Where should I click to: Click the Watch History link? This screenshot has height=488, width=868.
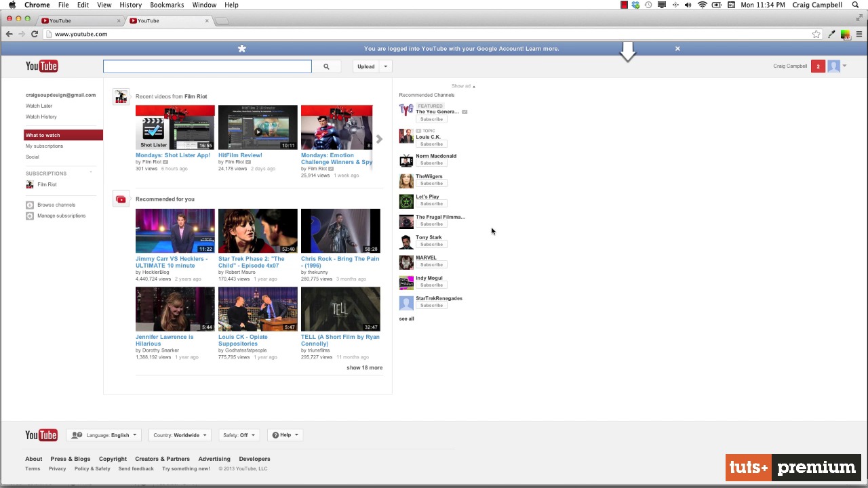[x=41, y=117]
